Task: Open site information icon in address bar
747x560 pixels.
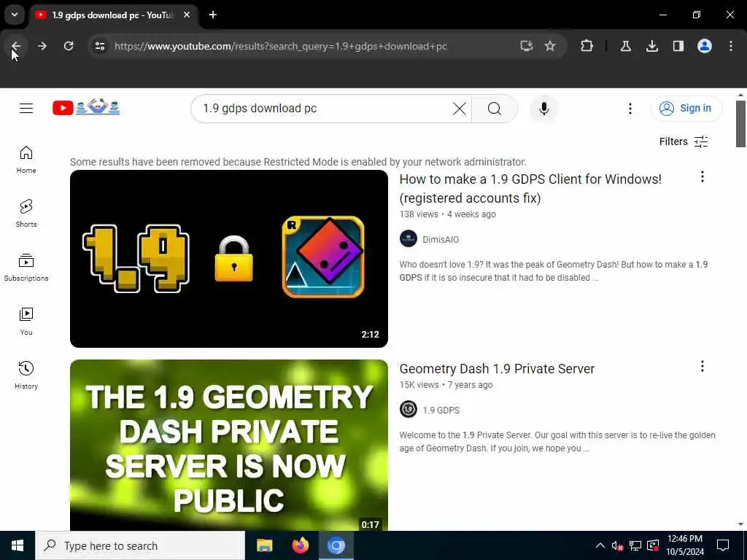Action: click(99, 46)
